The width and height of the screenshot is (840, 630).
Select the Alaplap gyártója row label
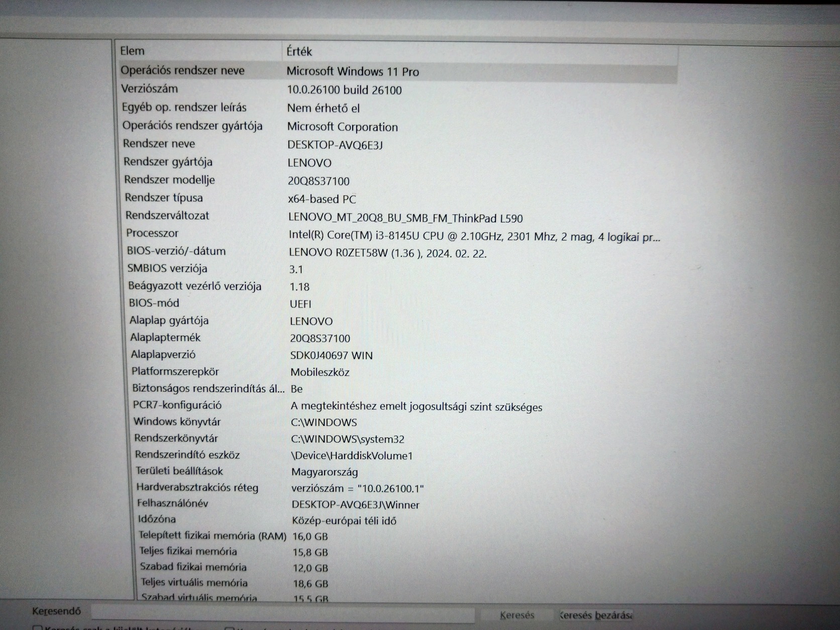(169, 321)
